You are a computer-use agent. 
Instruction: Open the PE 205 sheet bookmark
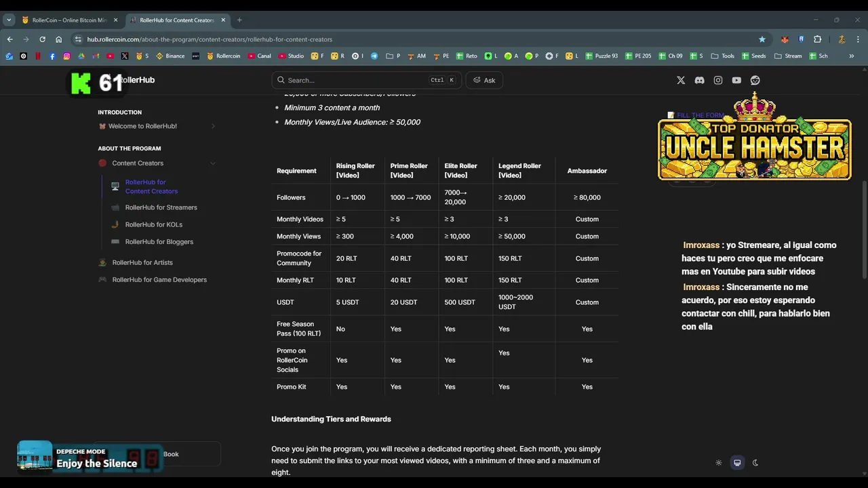coord(638,56)
